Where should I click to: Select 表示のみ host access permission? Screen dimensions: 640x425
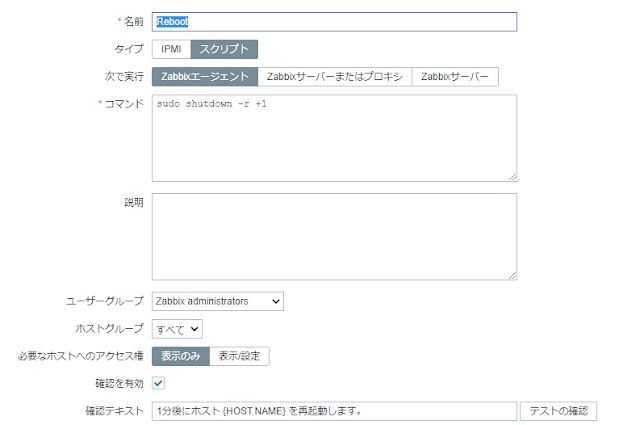pos(181,356)
